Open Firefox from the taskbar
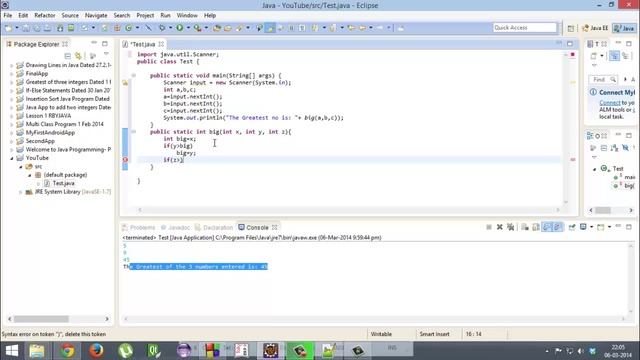The width and height of the screenshot is (640, 360). pyautogui.click(x=96, y=351)
